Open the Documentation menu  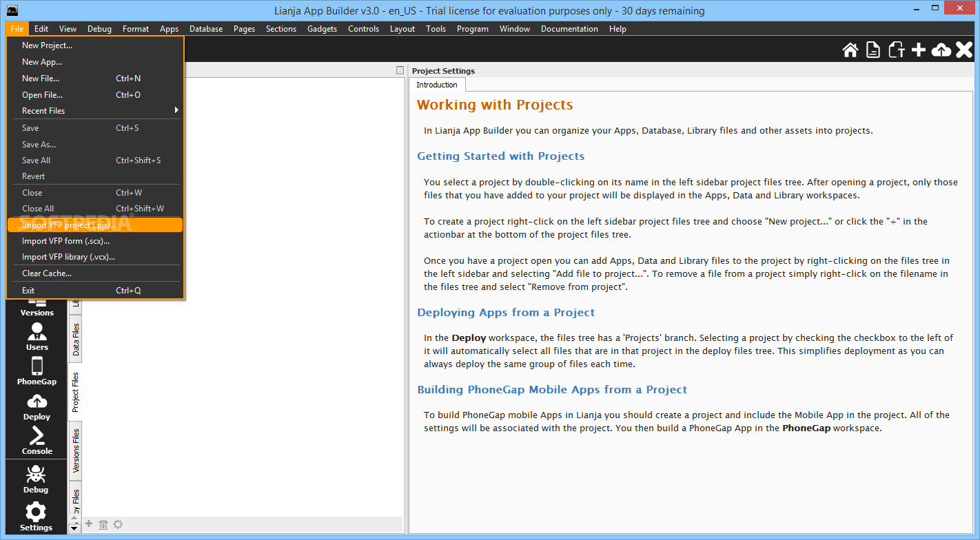[x=569, y=29]
